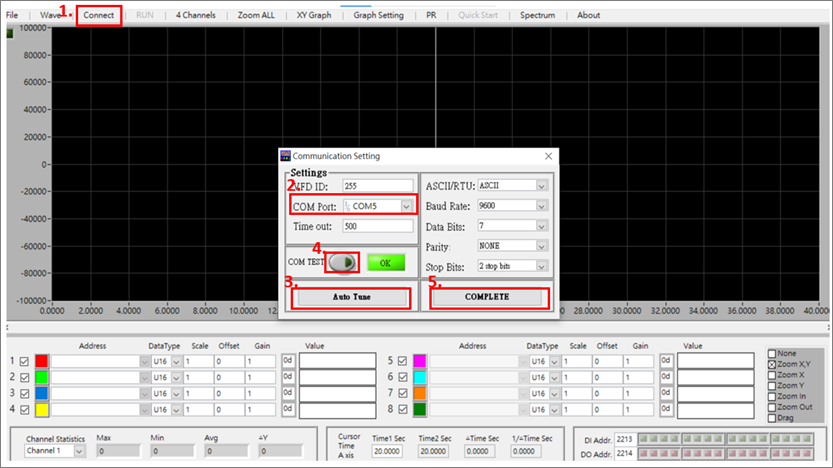Expand the Baud Rate dropdown
The image size is (833, 468).
pyautogui.click(x=541, y=206)
